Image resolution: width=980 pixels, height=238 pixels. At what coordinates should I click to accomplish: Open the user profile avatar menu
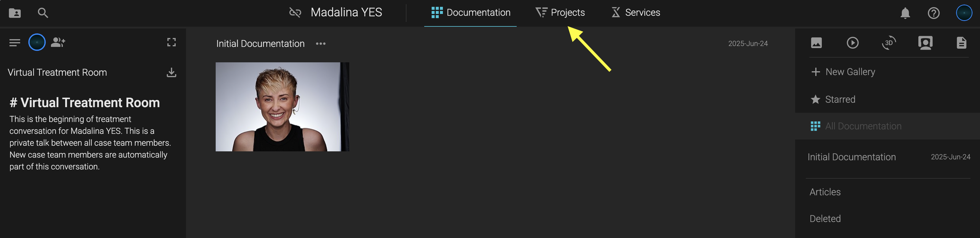pyautogui.click(x=964, y=13)
